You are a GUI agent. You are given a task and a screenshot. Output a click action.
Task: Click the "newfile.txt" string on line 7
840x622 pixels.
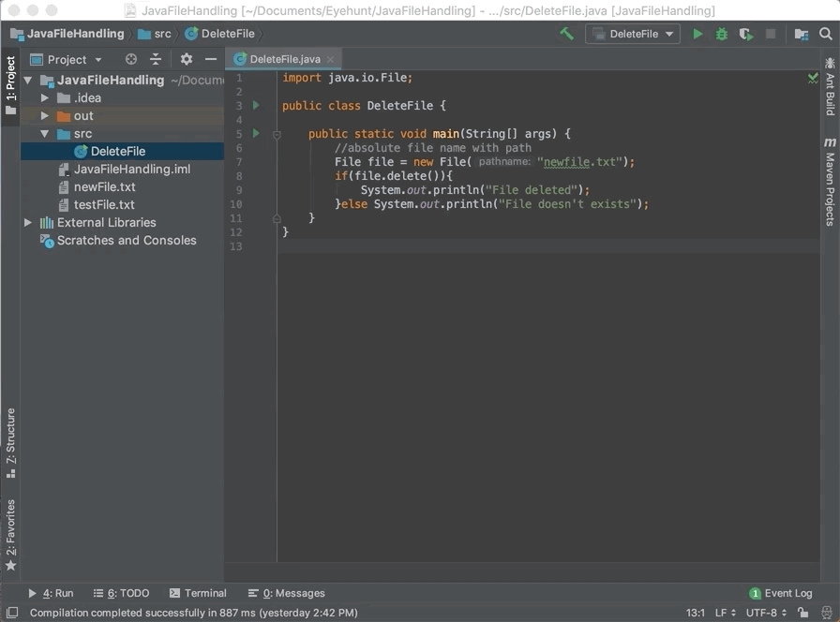[x=579, y=162]
